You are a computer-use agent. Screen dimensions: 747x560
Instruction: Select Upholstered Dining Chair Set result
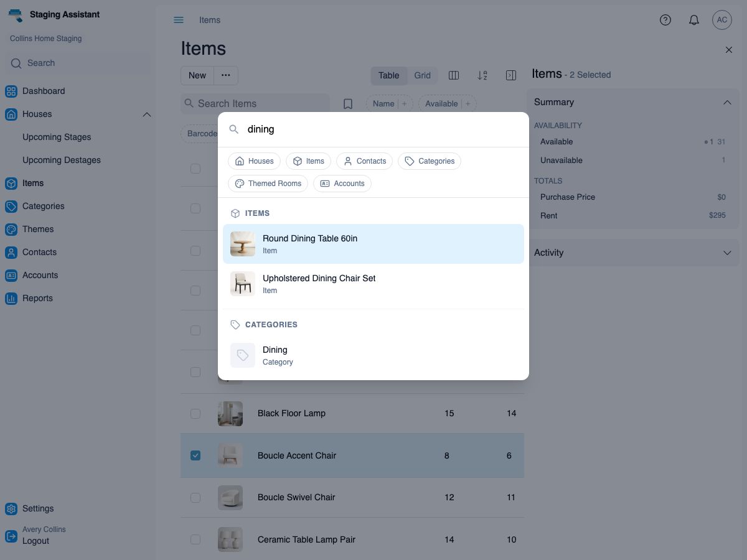point(374,284)
